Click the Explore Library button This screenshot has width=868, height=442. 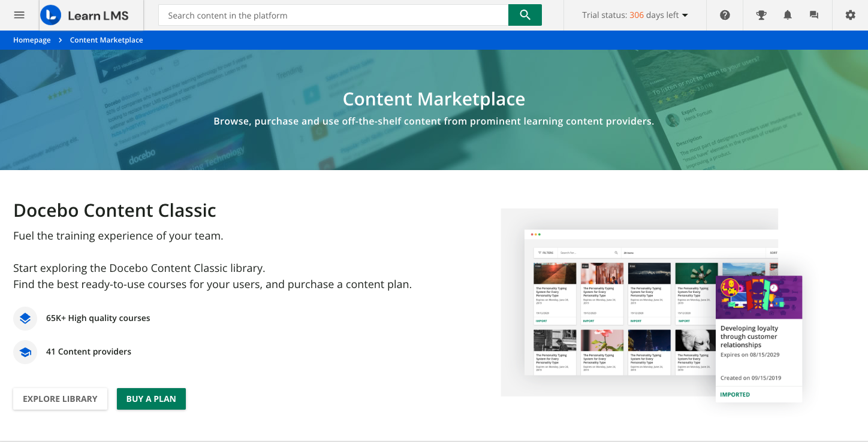point(60,398)
